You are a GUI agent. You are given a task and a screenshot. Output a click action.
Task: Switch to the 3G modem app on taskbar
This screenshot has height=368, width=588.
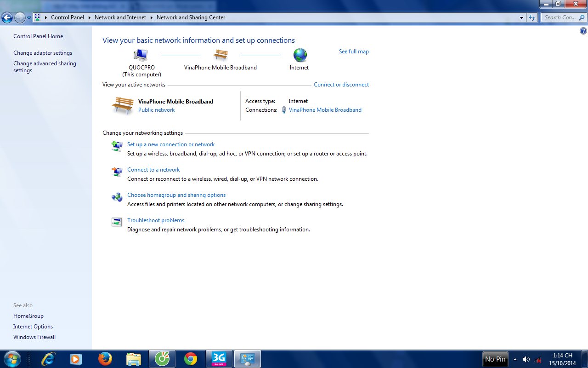(219, 359)
